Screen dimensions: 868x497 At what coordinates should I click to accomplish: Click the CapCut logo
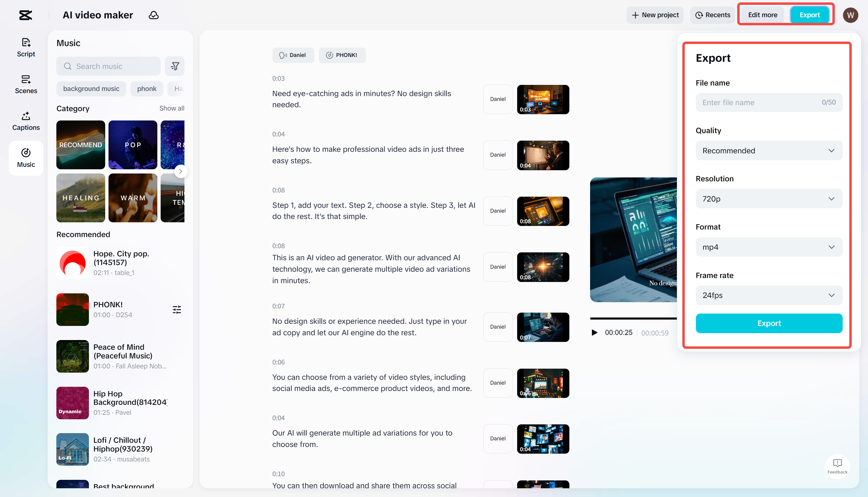[26, 15]
